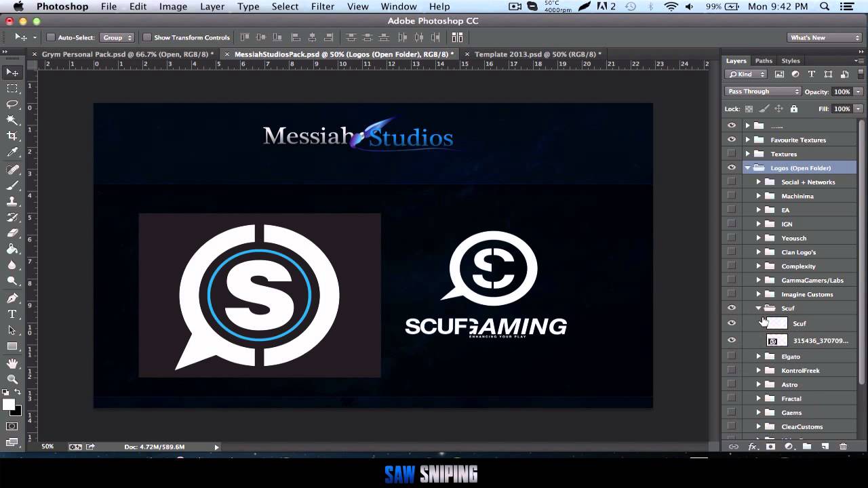Open the Opacity slider dropdown arrow
This screenshot has width=868, height=488.
pos(859,91)
